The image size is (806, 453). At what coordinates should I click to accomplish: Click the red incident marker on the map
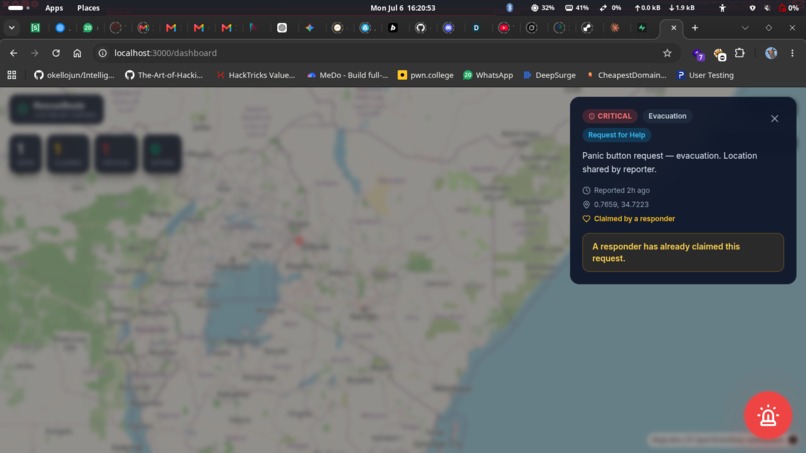(x=299, y=240)
